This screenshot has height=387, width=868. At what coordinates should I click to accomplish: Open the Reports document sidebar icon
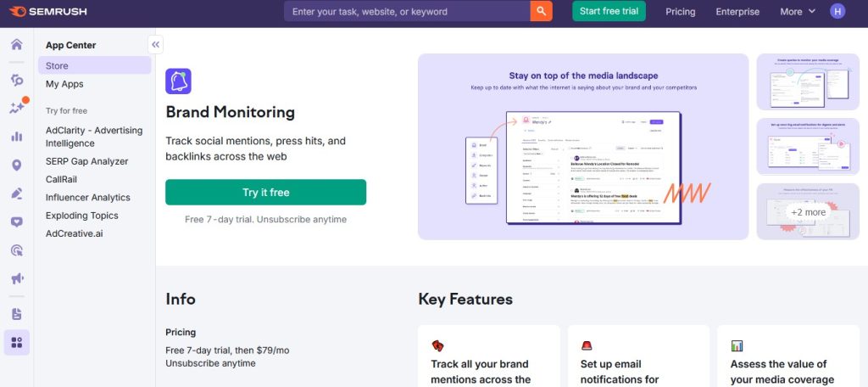tap(17, 314)
